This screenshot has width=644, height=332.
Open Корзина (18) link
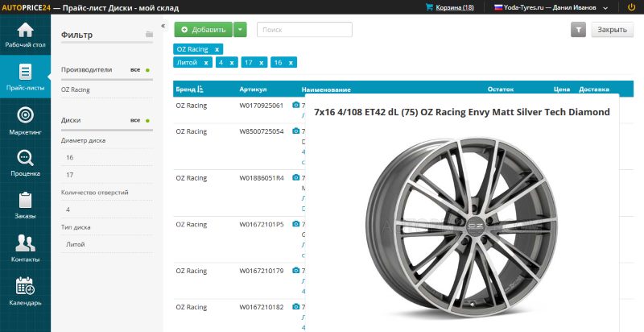pyautogui.click(x=455, y=7)
